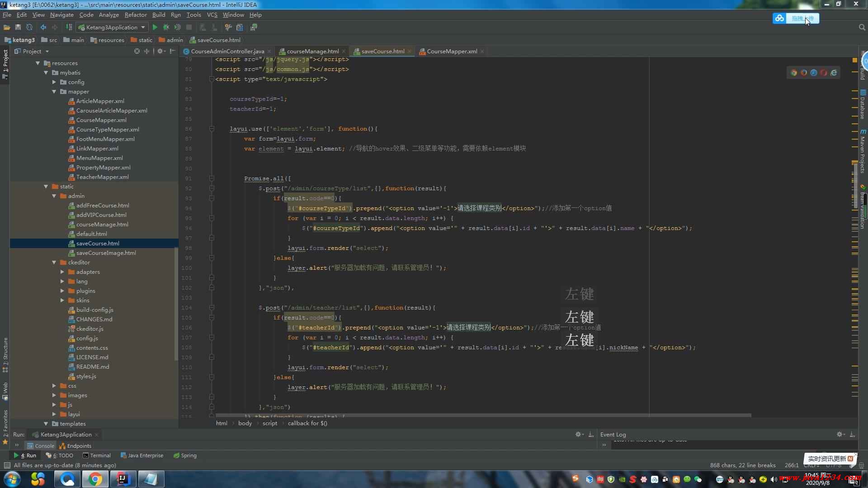Toggle the Web side tool window

click(5, 391)
